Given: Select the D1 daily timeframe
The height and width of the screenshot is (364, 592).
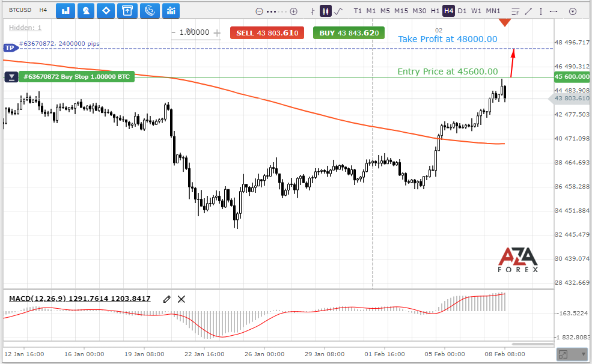Looking at the screenshot, I should coord(462,11).
